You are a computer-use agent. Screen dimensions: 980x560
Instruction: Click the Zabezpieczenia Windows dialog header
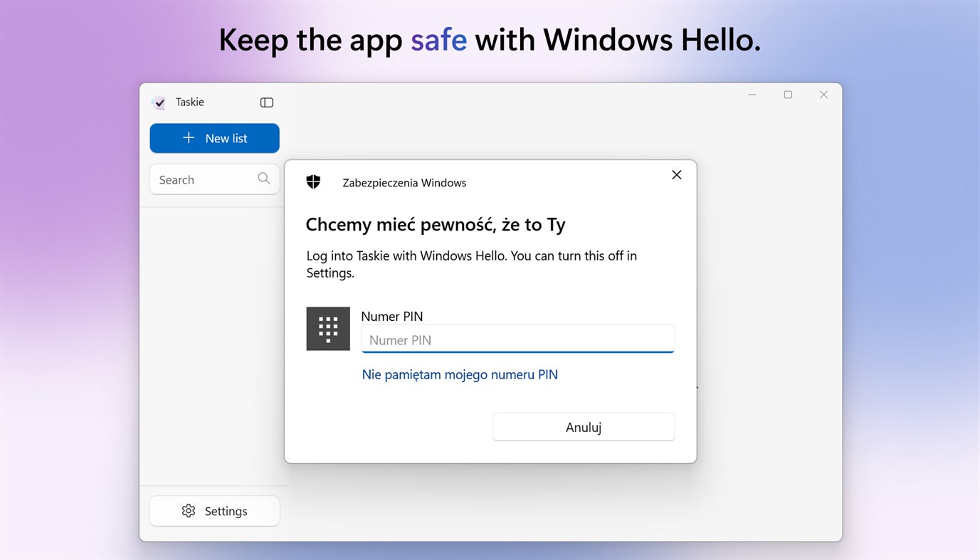(404, 182)
